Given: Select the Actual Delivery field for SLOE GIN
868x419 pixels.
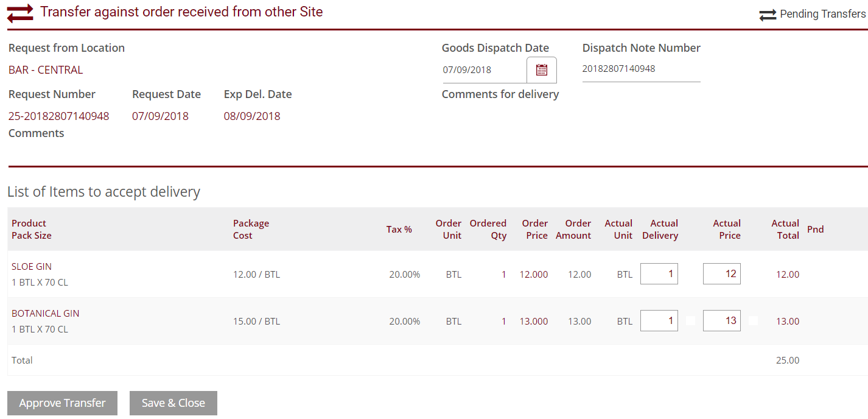Looking at the screenshot, I should pos(659,273).
